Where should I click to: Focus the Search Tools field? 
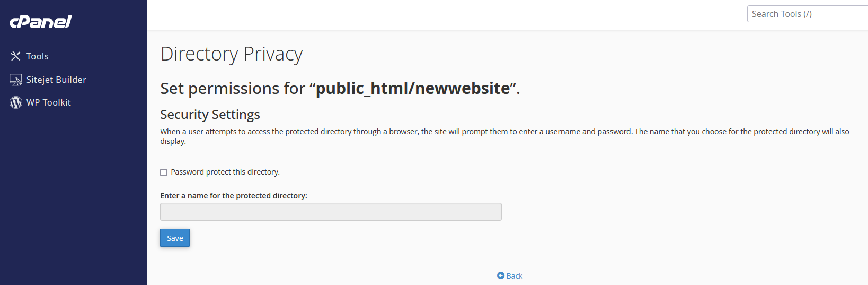pyautogui.click(x=807, y=14)
